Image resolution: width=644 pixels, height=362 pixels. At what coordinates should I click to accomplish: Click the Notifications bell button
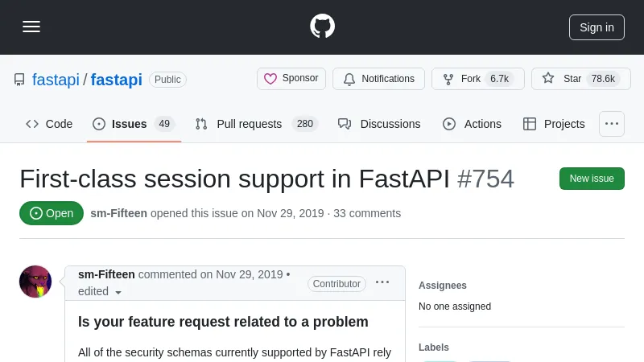(378, 79)
